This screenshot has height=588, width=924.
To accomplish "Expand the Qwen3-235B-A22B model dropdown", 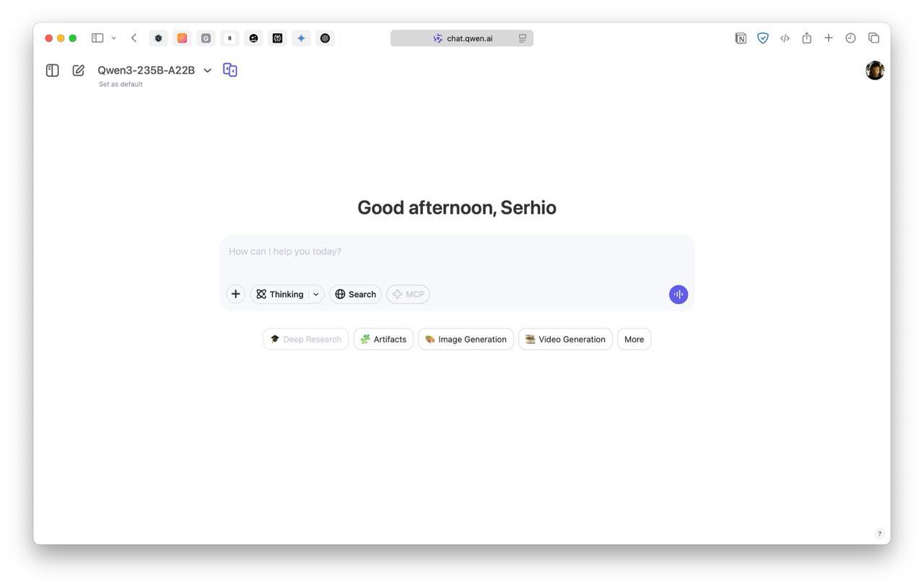I will pos(207,70).
